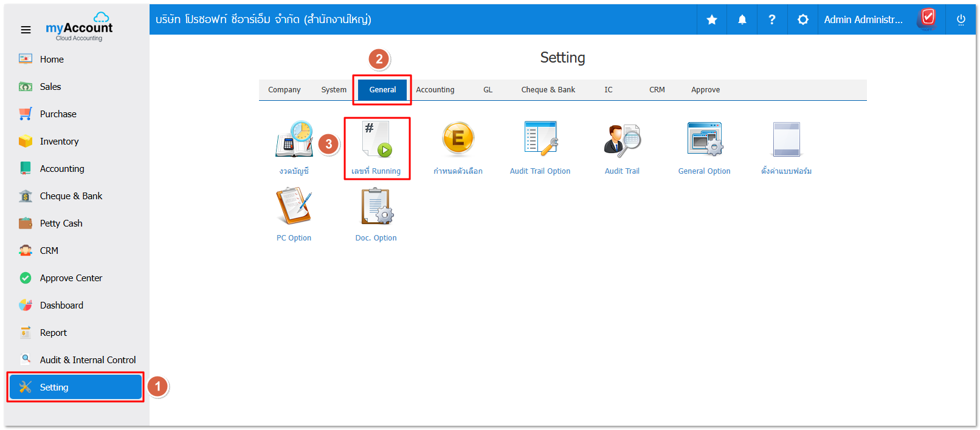Select Inventory in the sidebar menu
The image size is (980, 430).
click(59, 142)
